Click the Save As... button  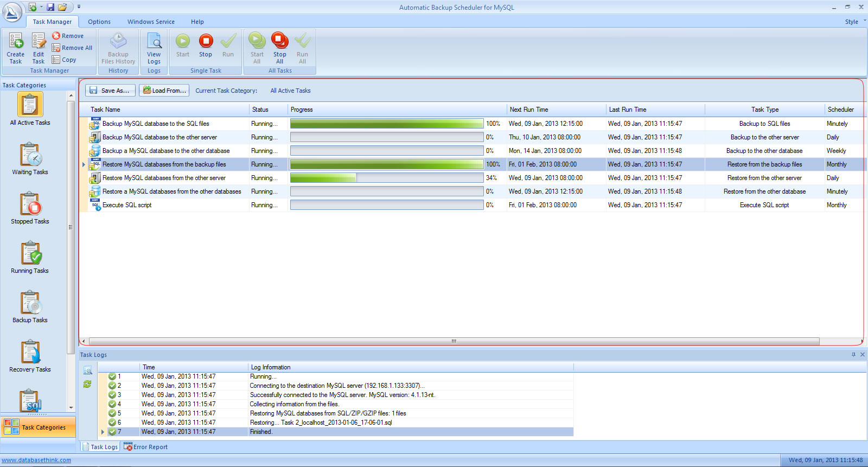110,91
